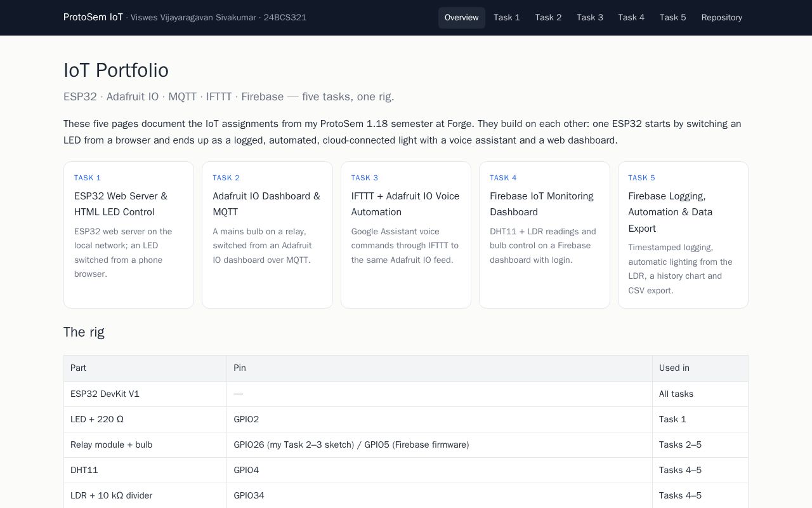Click the ProtoSem IoT brand title

[x=93, y=17]
